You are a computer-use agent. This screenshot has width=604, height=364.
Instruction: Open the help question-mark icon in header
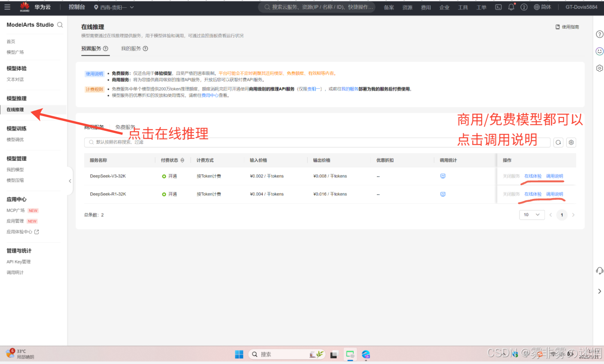(524, 7)
